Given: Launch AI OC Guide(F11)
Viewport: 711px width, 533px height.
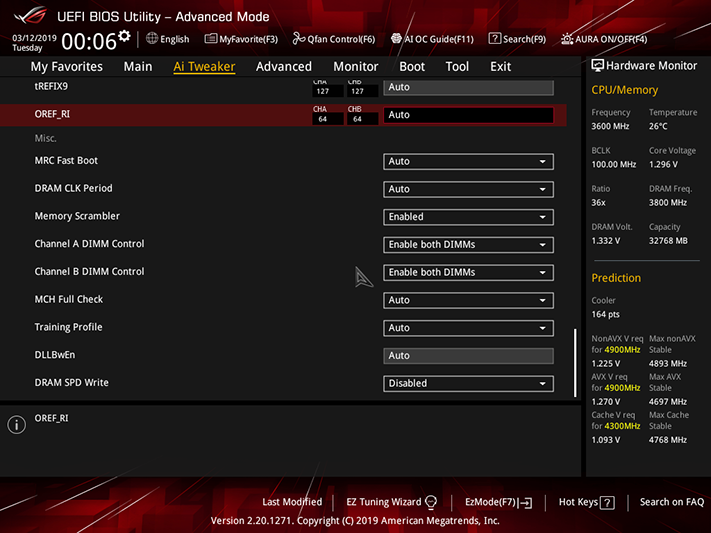Looking at the screenshot, I should (396, 39).
